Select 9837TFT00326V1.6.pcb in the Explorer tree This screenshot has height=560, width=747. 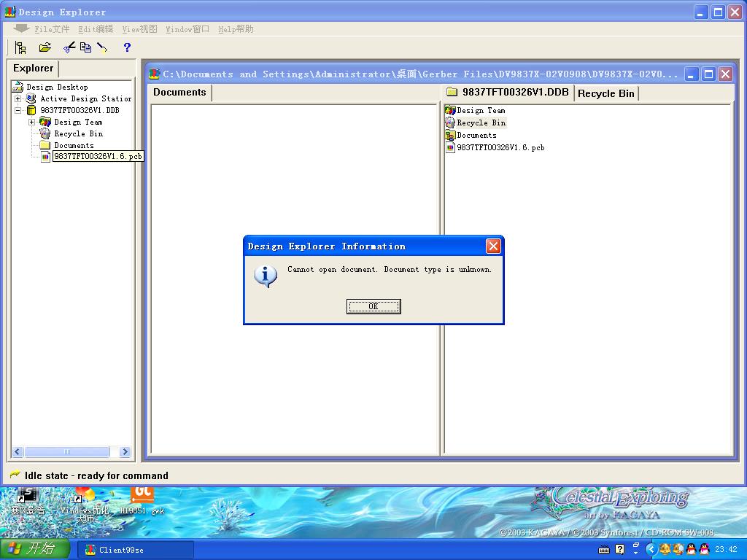click(98, 156)
